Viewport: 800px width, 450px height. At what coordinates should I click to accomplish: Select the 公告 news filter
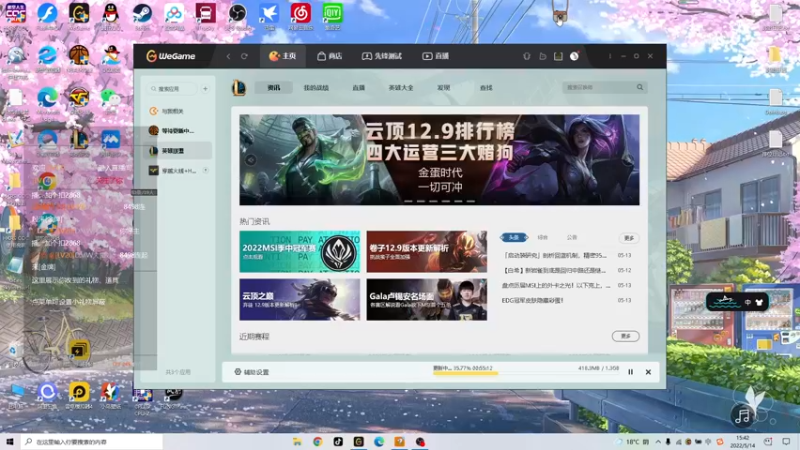tap(572, 237)
